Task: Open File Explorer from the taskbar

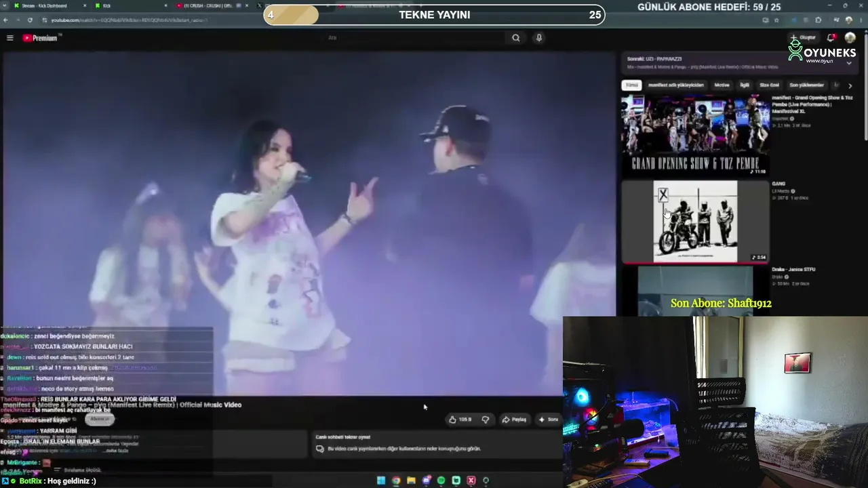Action: pyautogui.click(x=411, y=481)
